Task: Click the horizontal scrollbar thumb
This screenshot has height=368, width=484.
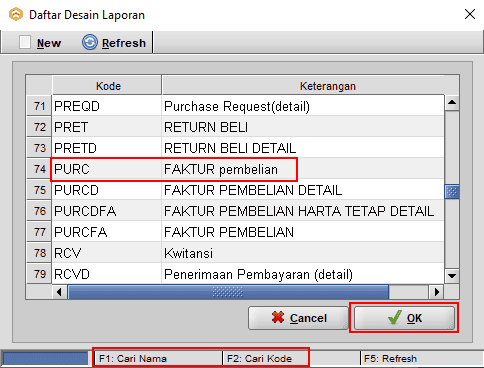Action: tap(228, 292)
